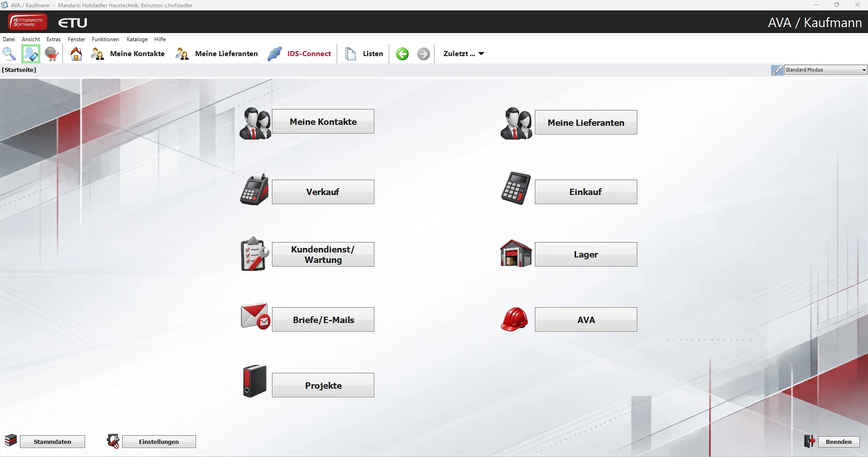The width and height of the screenshot is (868, 457).
Task: Click the cash register Verkauf icon
Action: pos(255,190)
